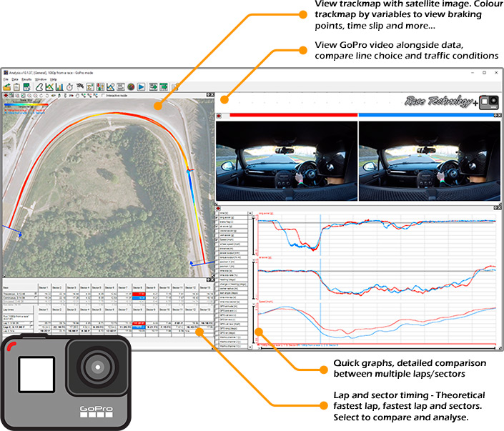Image resolution: width=504 pixels, height=431 pixels.
Task: Click the red lap colour bar above video
Action: [x=293, y=114]
